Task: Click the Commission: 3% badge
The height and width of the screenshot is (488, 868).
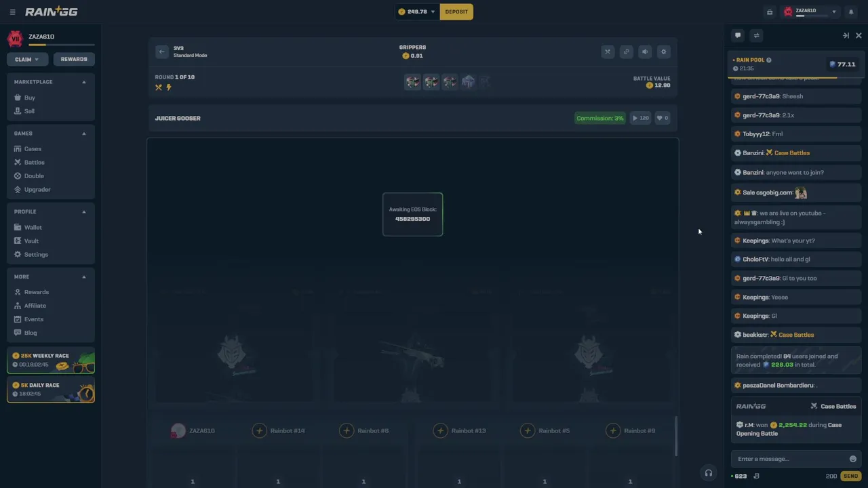Action: pos(600,118)
